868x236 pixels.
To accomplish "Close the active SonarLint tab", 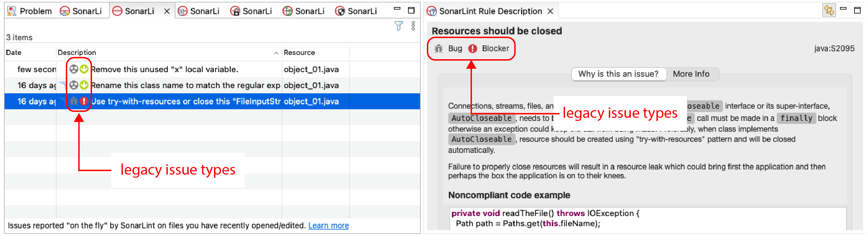I will 167,11.
